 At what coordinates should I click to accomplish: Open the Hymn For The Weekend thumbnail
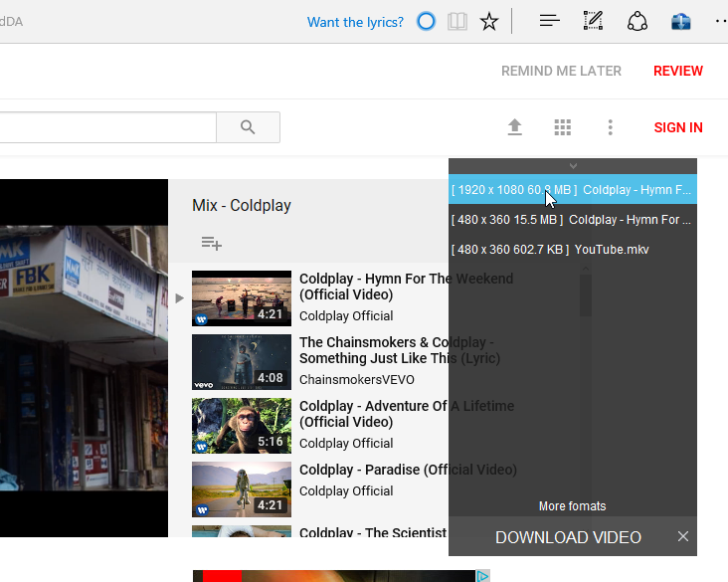pyautogui.click(x=242, y=298)
